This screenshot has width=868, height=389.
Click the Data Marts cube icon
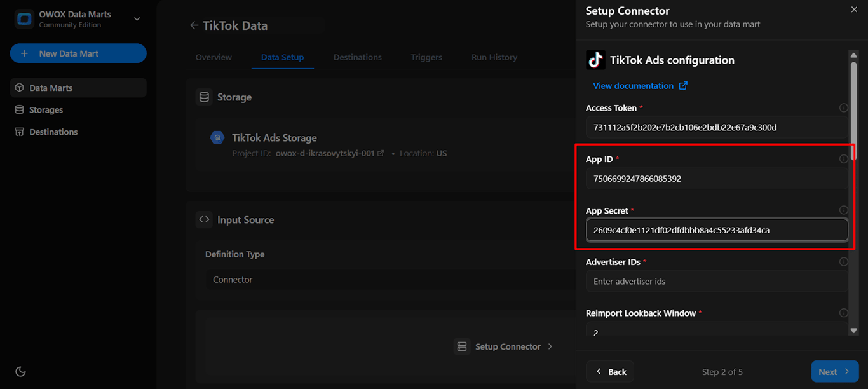coord(19,88)
